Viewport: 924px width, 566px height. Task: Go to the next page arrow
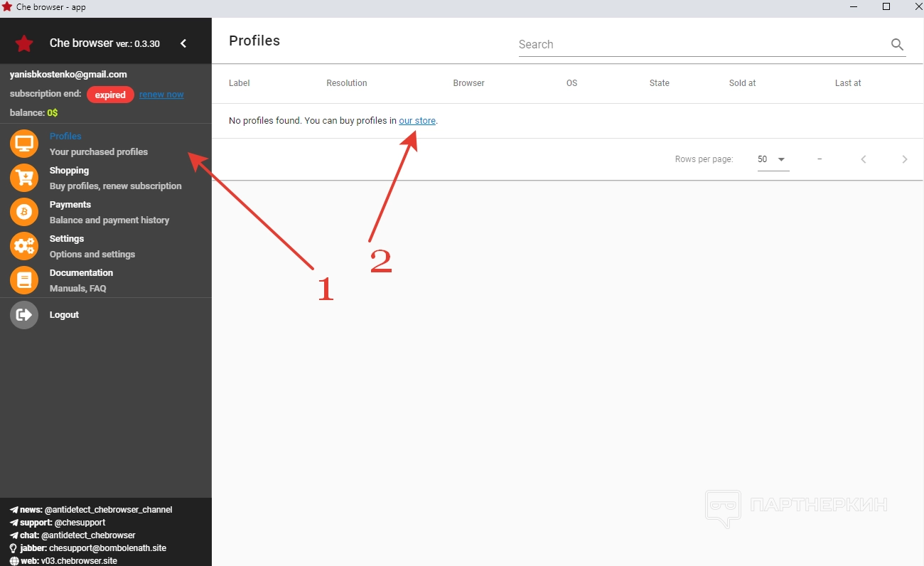click(x=905, y=159)
